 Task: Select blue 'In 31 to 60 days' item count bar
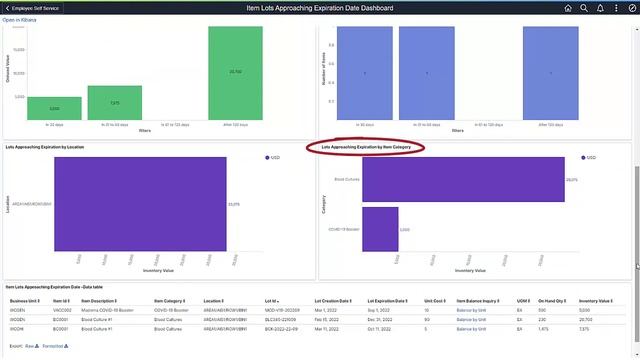(427, 73)
